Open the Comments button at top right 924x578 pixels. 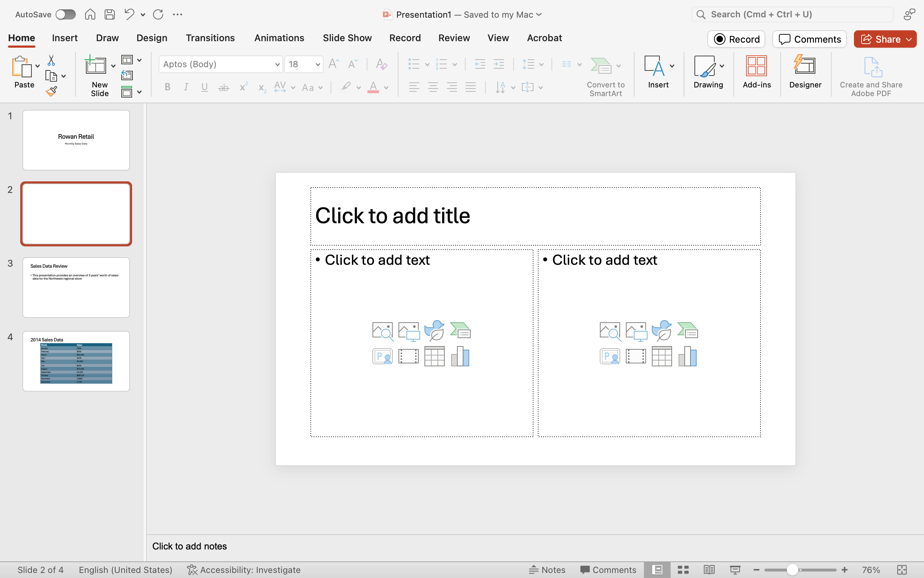click(x=810, y=39)
